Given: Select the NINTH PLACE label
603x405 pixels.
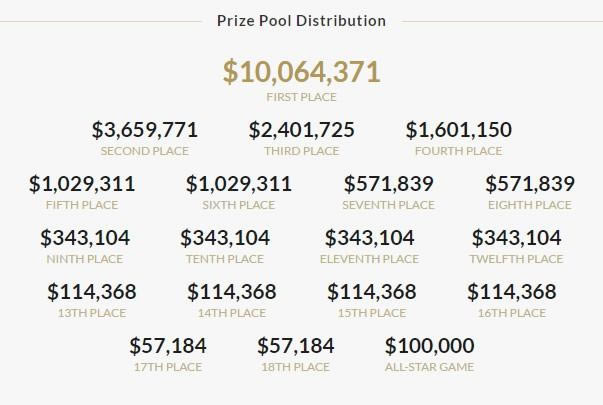Looking at the screenshot, I should pos(85,259).
